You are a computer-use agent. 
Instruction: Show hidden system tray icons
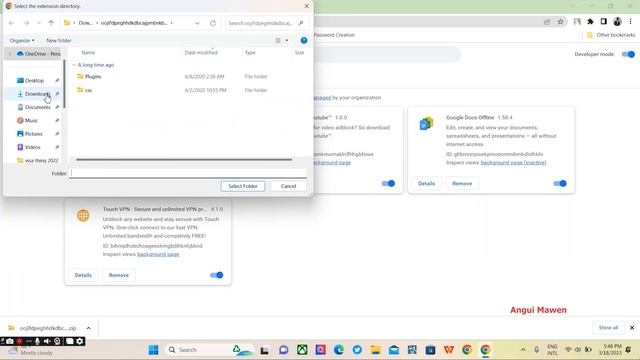tap(523, 350)
